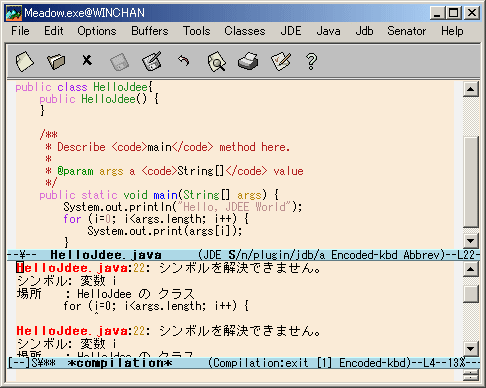
Task: Open the File menu
Action: (20, 31)
